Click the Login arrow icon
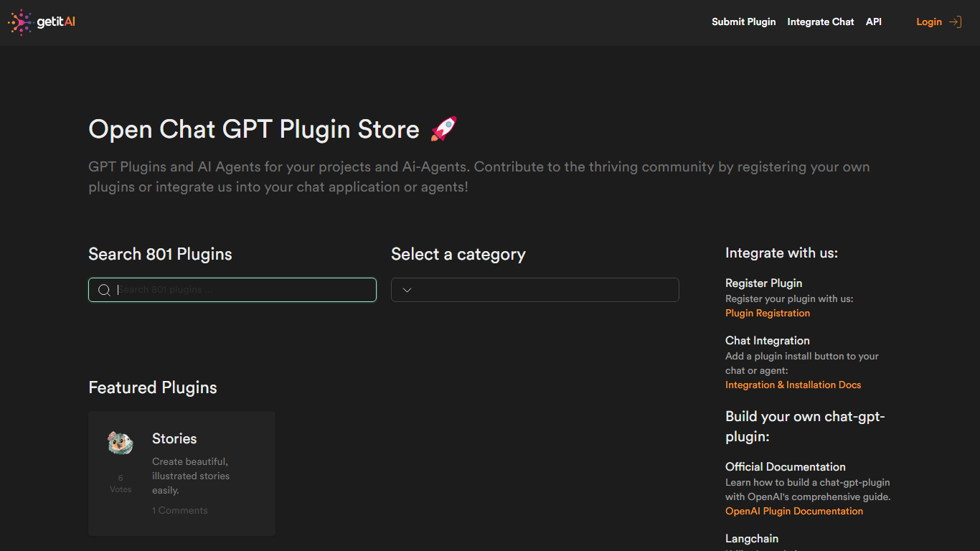This screenshot has width=980, height=551. [x=955, y=22]
